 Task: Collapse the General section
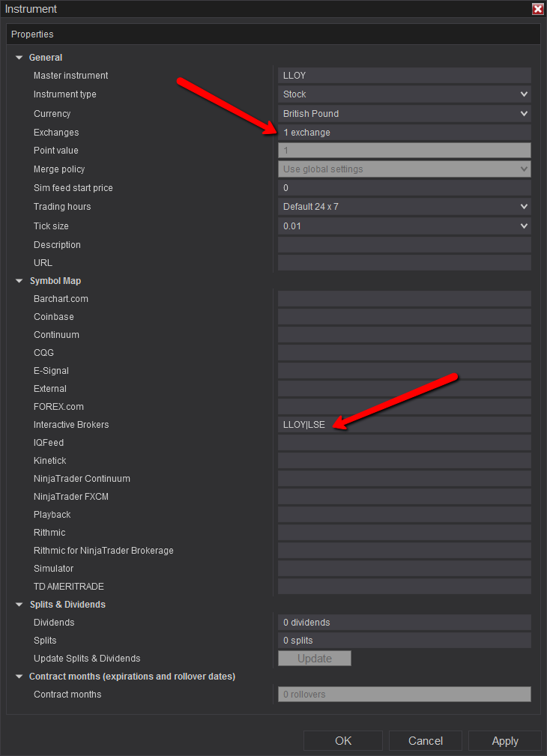pyautogui.click(x=19, y=58)
